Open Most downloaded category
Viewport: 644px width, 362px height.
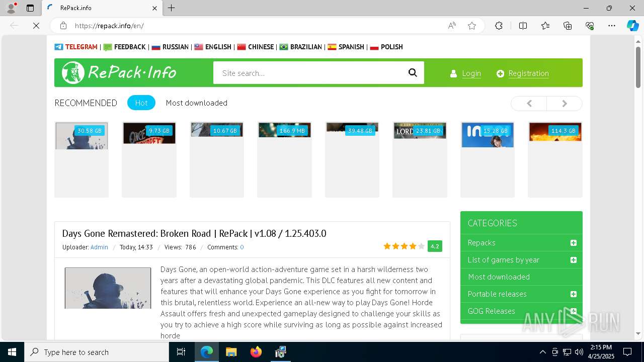499,277
